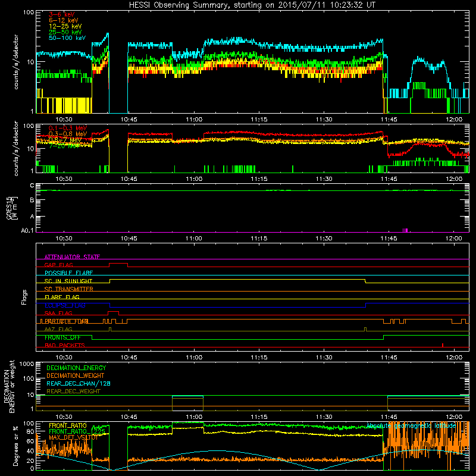Select the DECIMATION_WEIGHT legend label
The height and width of the screenshot is (476, 476).
point(76,375)
